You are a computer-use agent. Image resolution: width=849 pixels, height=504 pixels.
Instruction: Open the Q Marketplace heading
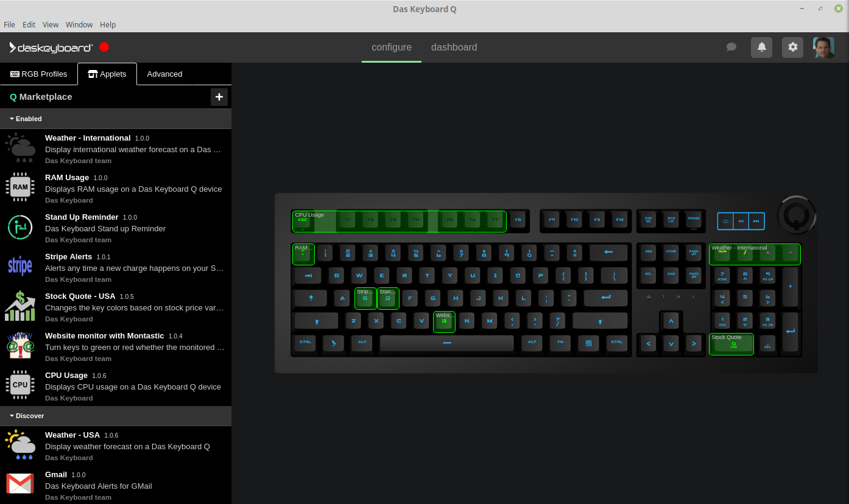(x=41, y=97)
